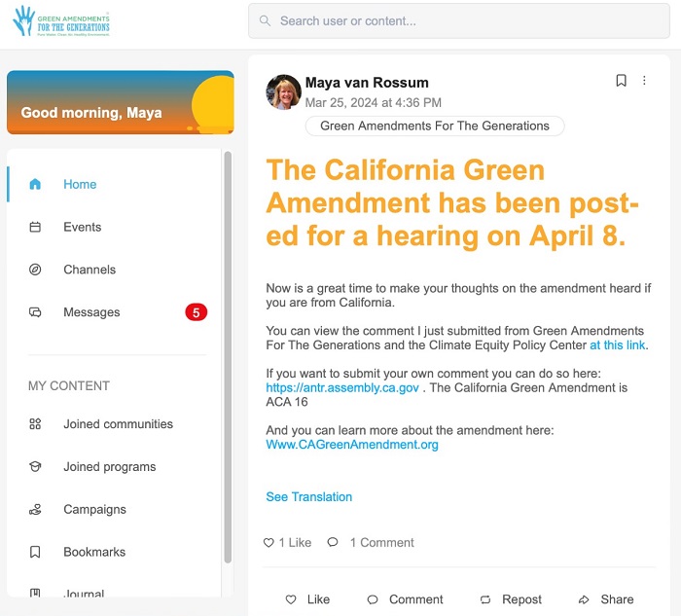Open the antr.assembly.ca.gov link

coord(342,388)
